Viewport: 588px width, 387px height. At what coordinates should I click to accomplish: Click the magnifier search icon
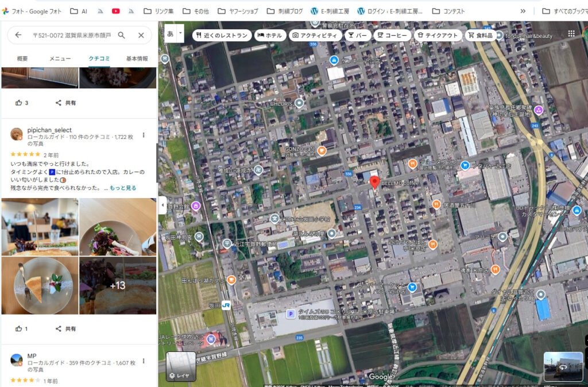coord(122,35)
